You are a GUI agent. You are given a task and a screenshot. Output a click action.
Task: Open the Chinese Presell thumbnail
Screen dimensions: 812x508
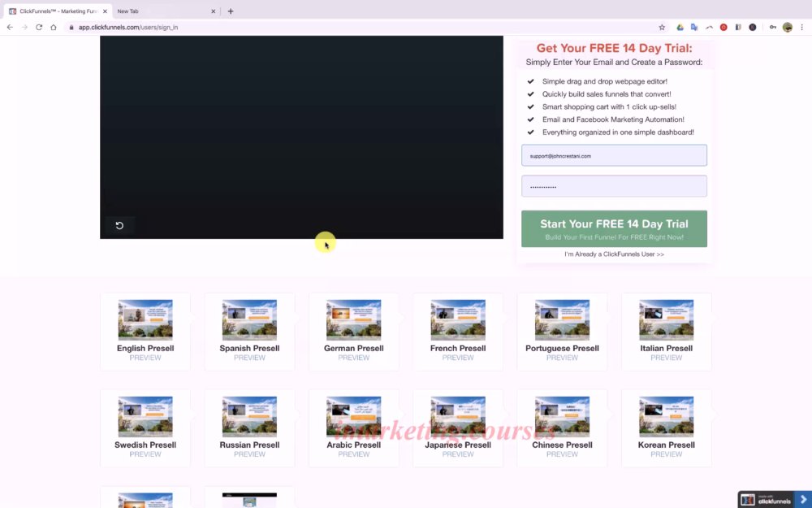[562, 416]
